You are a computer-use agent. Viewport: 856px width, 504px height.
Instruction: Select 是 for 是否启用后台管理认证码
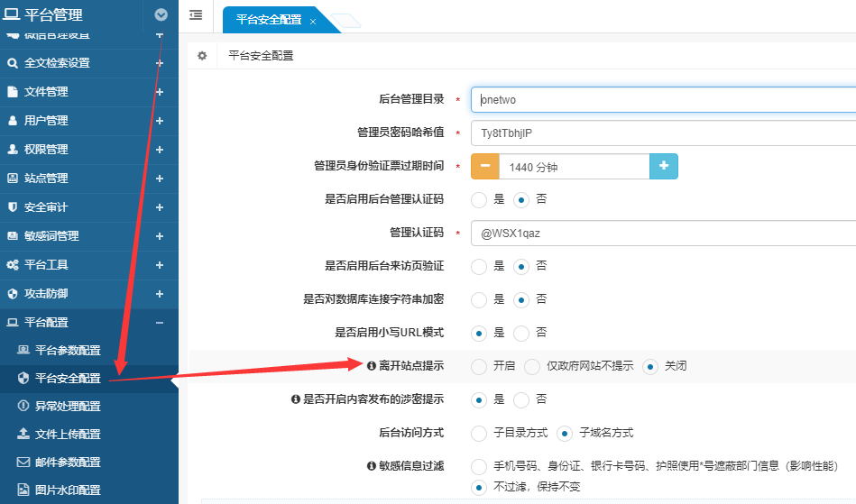pos(480,199)
